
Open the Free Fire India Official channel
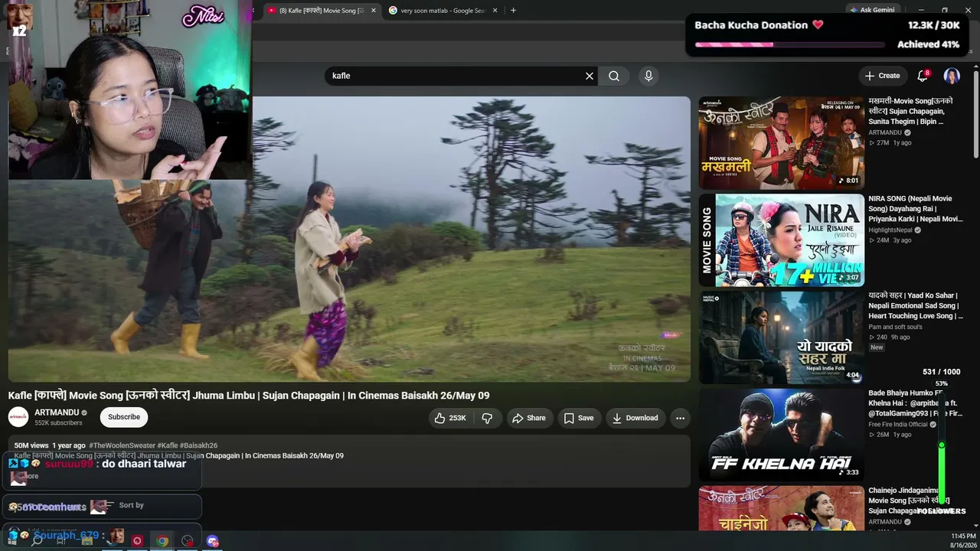(x=898, y=425)
